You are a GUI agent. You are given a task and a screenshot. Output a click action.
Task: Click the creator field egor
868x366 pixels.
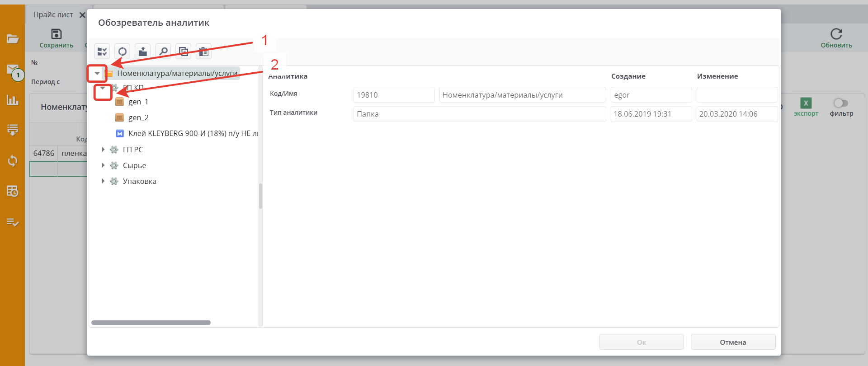(x=651, y=95)
